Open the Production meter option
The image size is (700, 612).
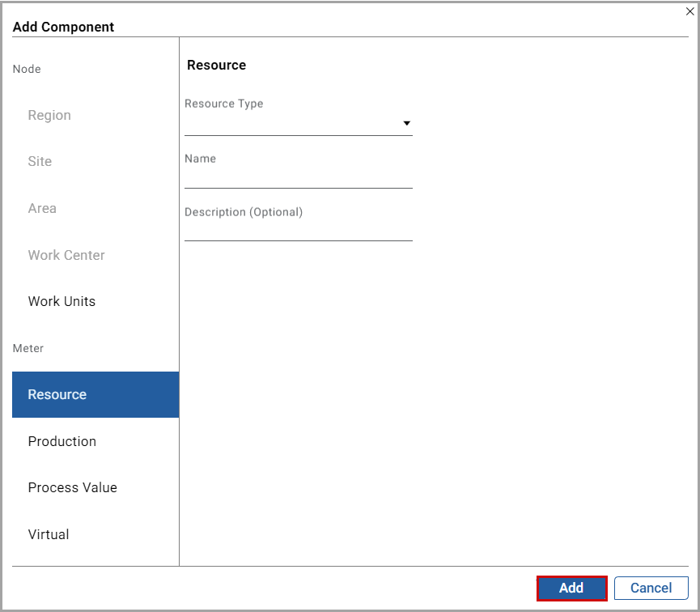pos(62,441)
